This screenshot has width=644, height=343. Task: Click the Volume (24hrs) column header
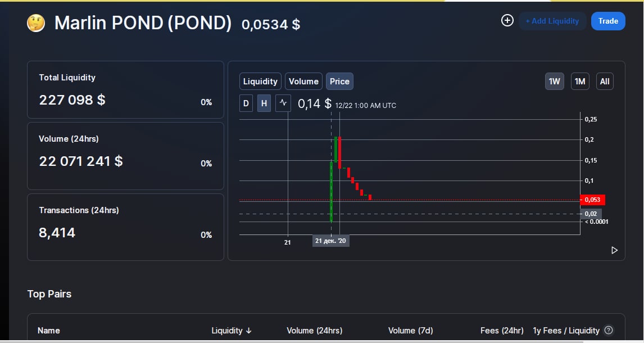[314, 330]
